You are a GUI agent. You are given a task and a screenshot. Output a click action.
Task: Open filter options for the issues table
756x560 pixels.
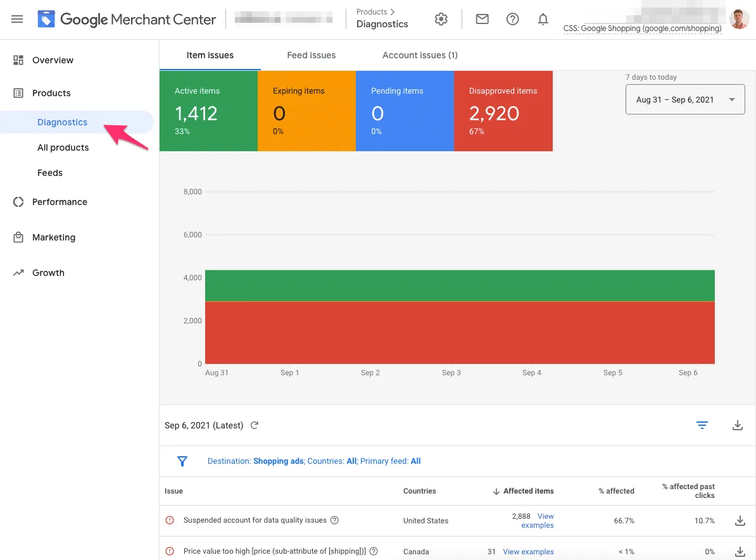tap(702, 425)
